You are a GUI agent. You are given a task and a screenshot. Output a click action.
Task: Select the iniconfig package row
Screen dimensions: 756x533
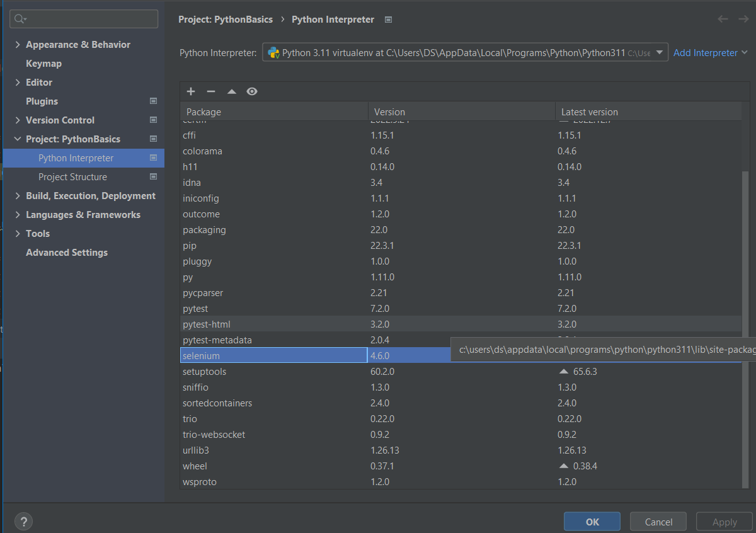[460, 198]
